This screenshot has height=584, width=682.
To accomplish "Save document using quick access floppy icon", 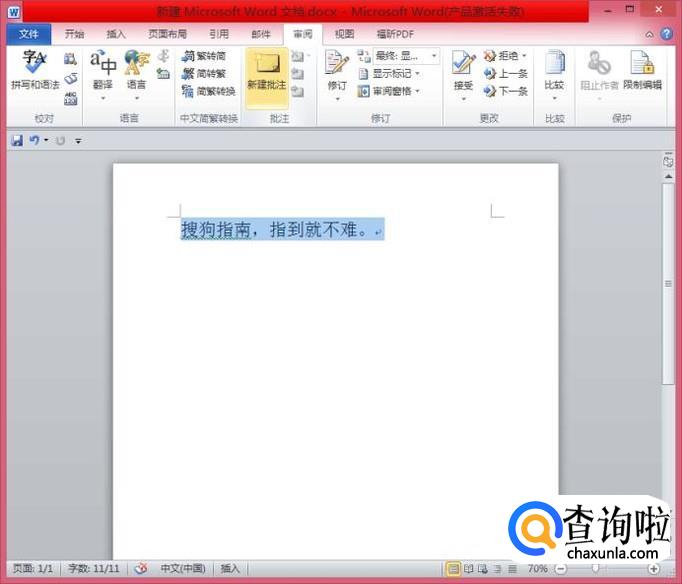I will tap(17, 140).
